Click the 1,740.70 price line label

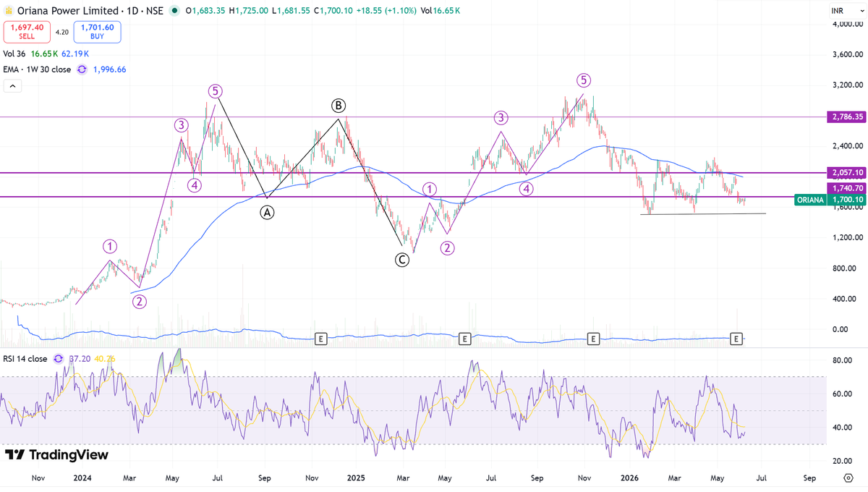848,187
